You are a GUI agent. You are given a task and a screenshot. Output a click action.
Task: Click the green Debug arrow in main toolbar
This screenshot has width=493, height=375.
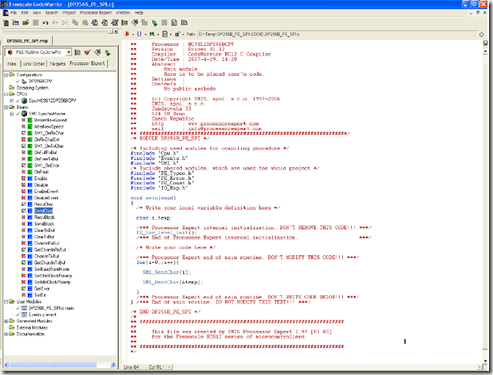click(154, 23)
